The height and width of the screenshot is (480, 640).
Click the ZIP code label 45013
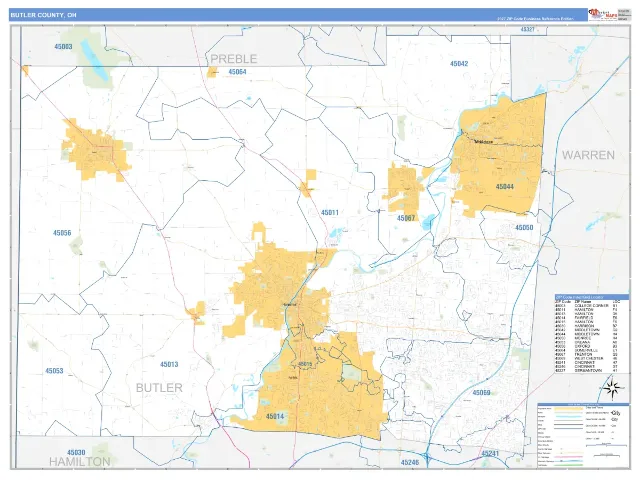169,364
